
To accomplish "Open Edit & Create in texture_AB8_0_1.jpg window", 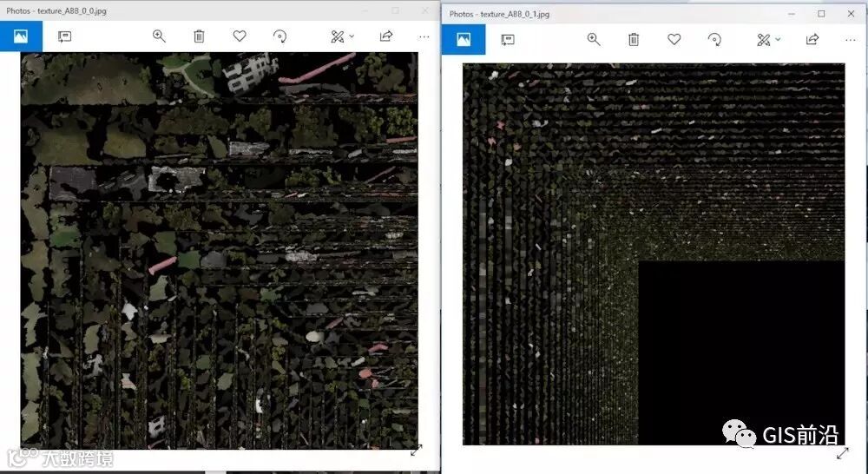I will tap(763, 39).
